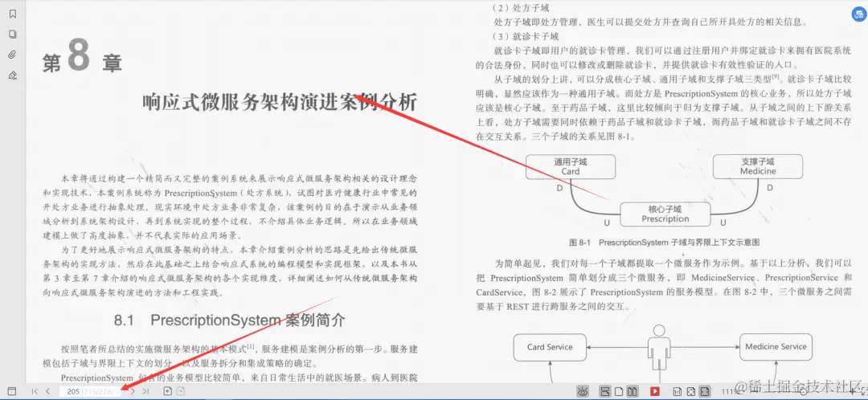Click the section heading 8.1 PrescriptionSystem 案例简介

229,320
